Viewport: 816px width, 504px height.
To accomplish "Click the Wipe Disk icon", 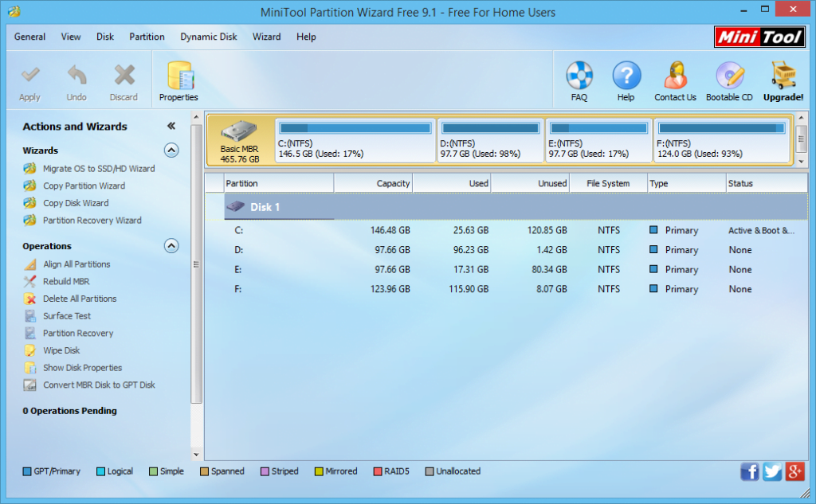I will click(x=29, y=350).
